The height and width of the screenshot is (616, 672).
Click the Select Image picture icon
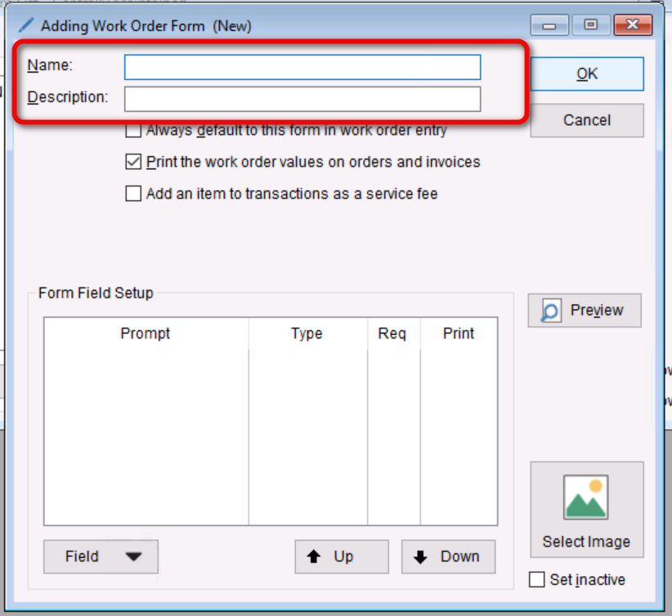pos(586,498)
